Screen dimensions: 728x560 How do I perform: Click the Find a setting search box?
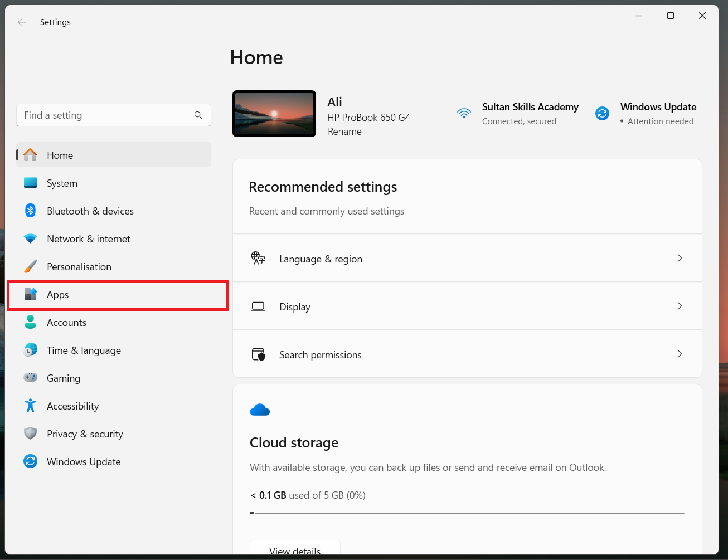(106, 115)
